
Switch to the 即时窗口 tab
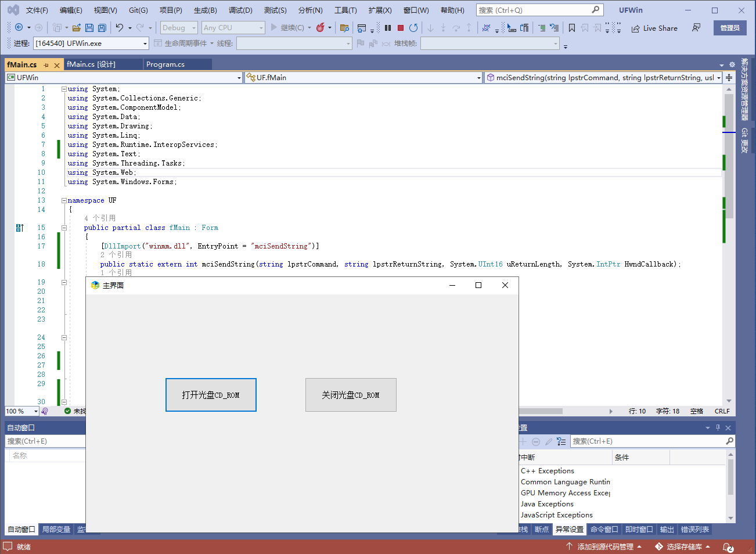(x=639, y=530)
